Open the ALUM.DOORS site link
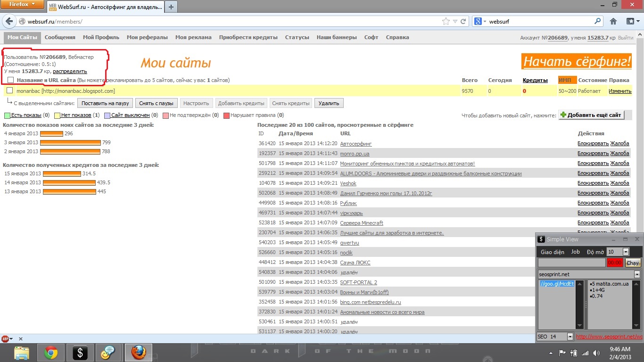644x362 pixels. click(431, 173)
